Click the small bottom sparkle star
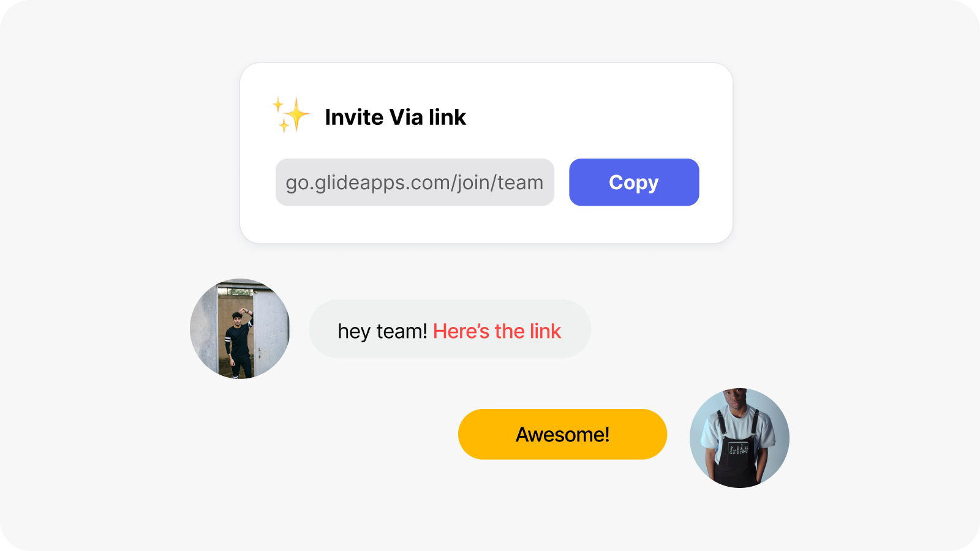 click(x=284, y=126)
